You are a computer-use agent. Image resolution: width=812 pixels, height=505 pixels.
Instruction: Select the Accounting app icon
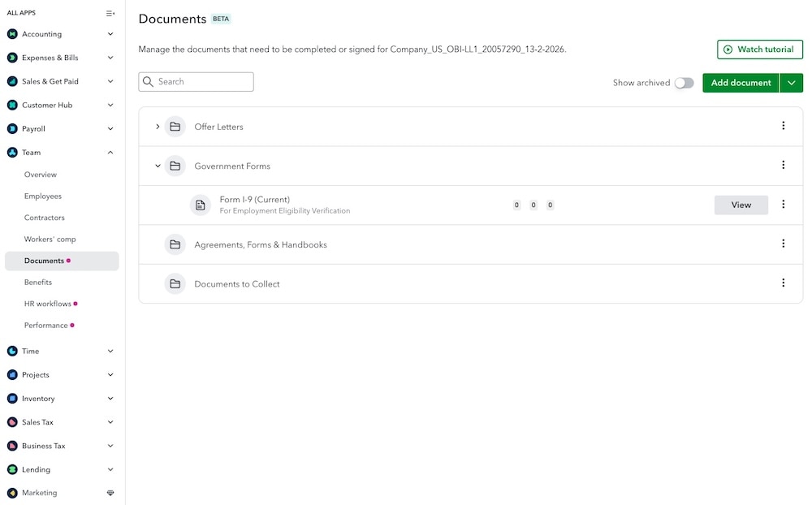click(x=11, y=34)
